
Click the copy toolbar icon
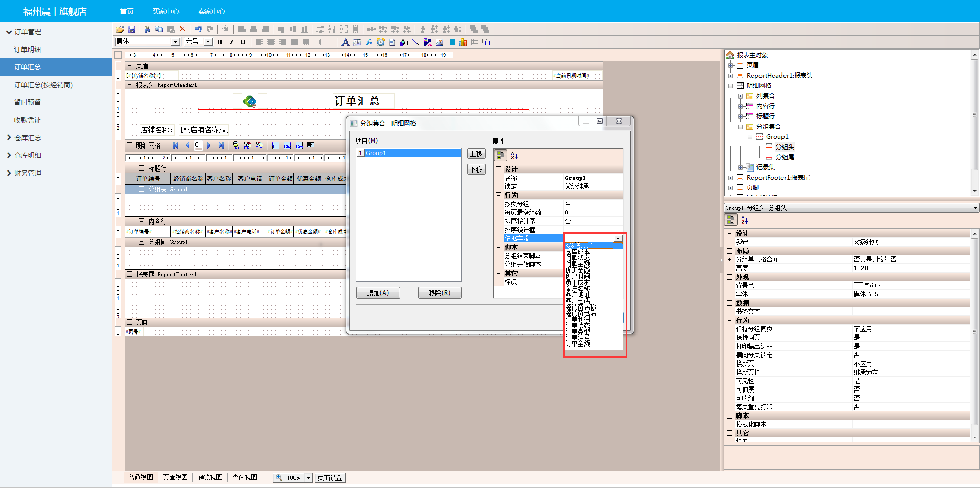tap(159, 29)
